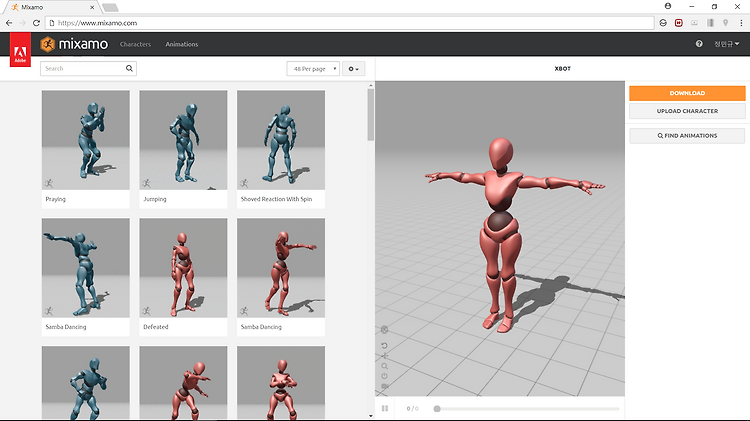Pause the animation playback
Viewport: 750px width, 421px height.
click(x=385, y=409)
